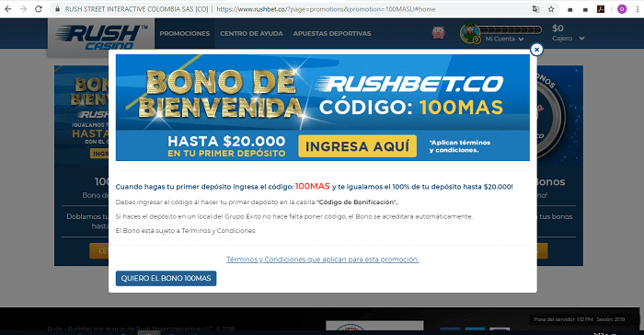The height and width of the screenshot is (335, 644).
Task: Click the red 100MAS code text
Action: [x=313, y=186]
